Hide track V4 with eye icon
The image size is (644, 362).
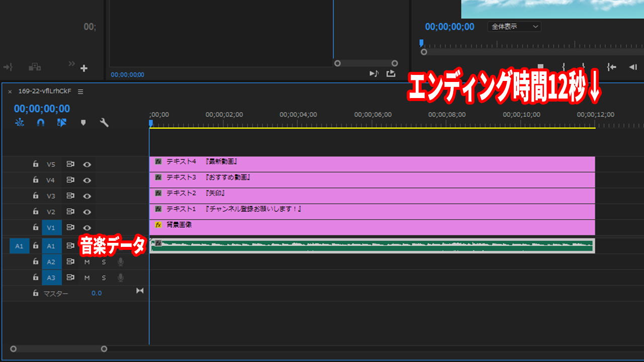point(87,180)
